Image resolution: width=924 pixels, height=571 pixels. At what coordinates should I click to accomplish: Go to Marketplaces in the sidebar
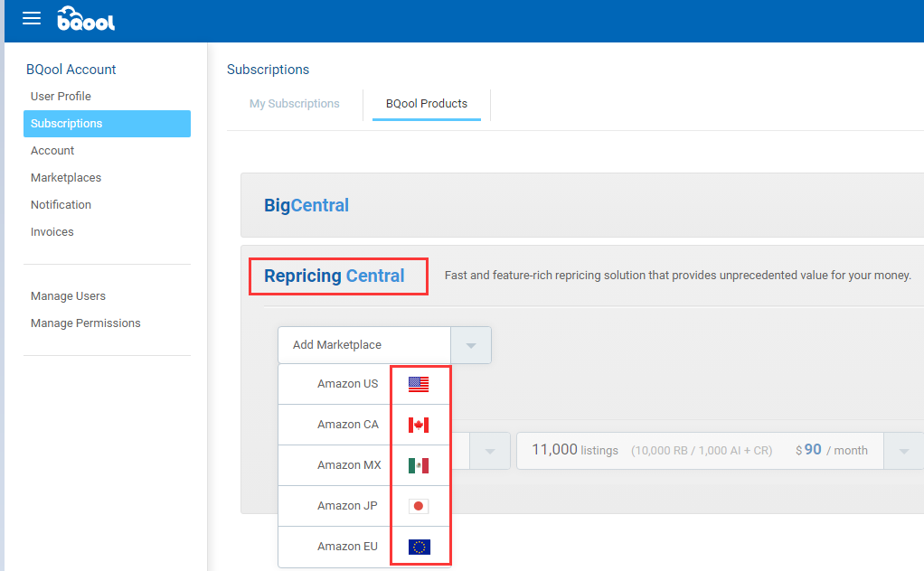66,178
